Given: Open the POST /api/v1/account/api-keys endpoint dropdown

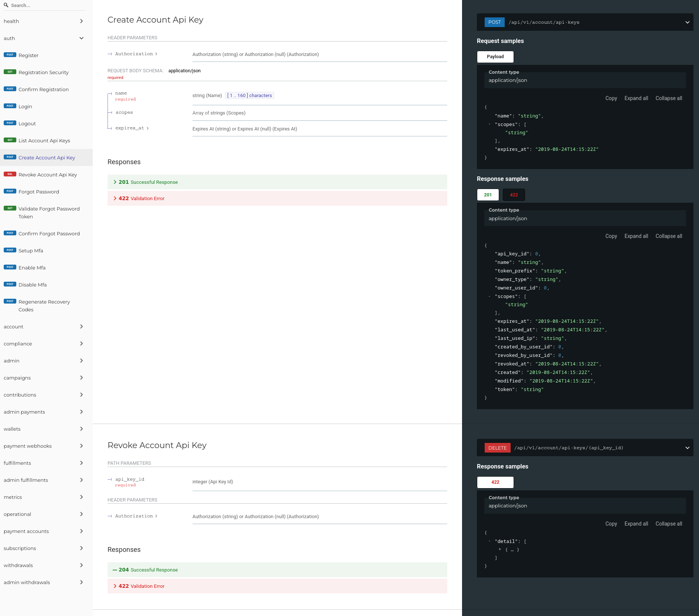Looking at the screenshot, I should (x=585, y=22).
